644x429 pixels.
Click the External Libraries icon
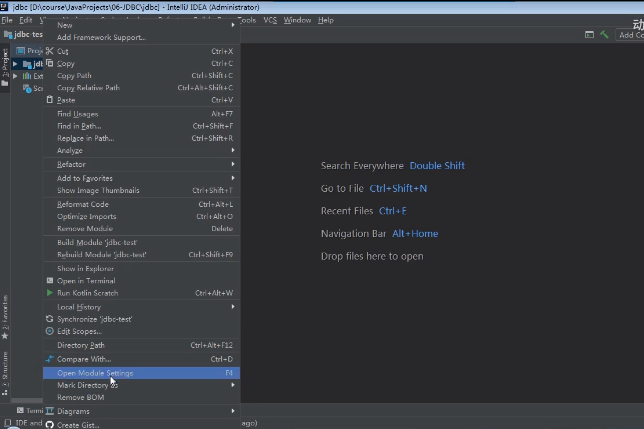[x=27, y=76]
